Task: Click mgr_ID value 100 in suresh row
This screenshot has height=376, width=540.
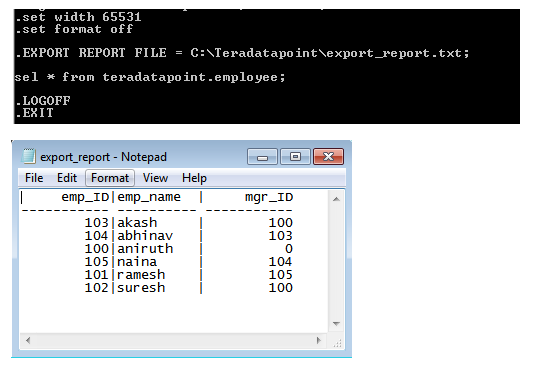Action: point(281,288)
